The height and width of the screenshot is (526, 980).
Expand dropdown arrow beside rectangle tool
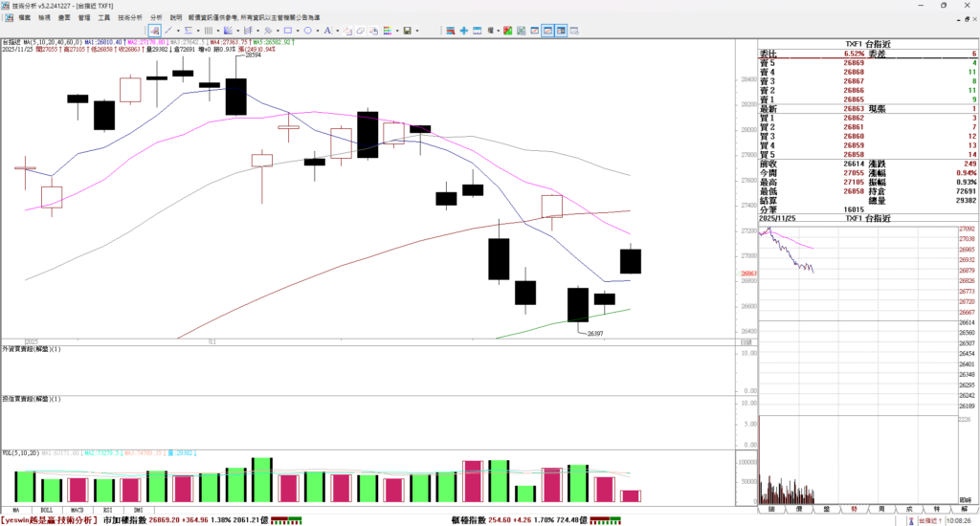(298, 31)
